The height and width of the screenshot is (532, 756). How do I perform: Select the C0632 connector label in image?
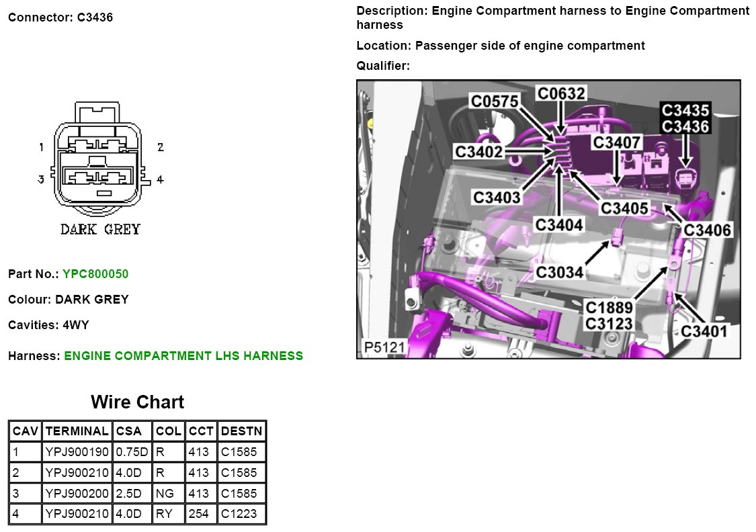tap(561, 93)
